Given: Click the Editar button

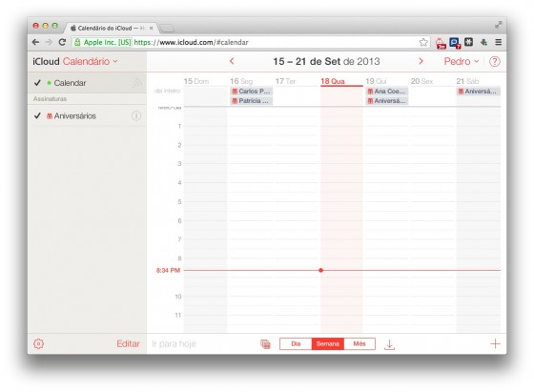Looking at the screenshot, I should 128,343.
